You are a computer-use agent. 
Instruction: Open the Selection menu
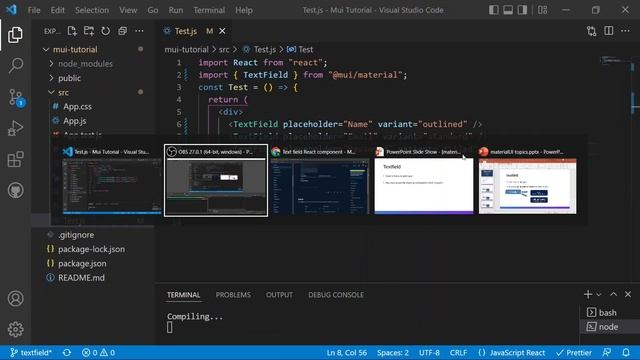click(92, 10)
